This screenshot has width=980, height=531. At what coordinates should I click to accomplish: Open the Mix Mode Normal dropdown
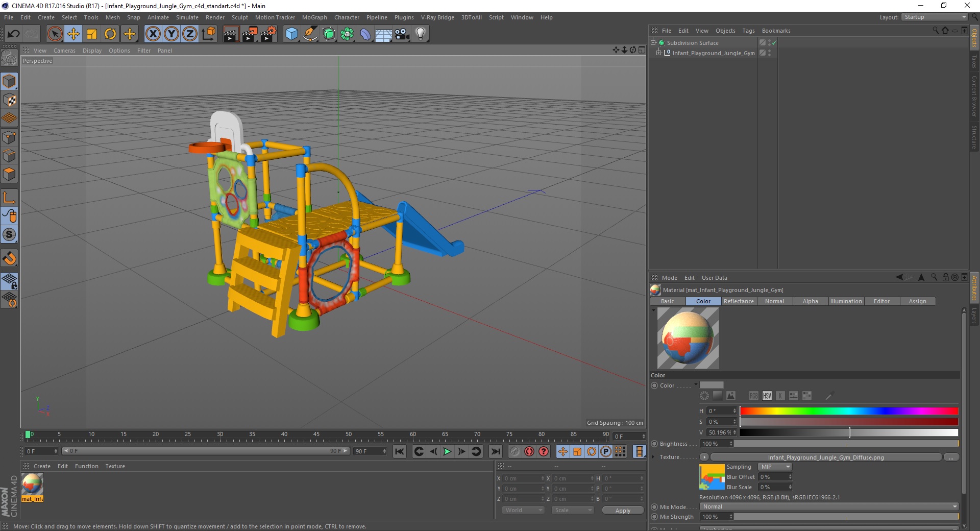(x=829, y=506)
